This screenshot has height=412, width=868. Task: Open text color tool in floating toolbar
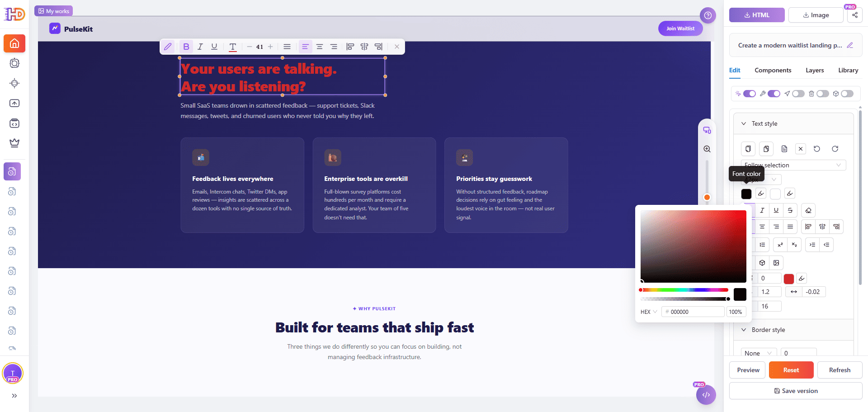[233, 47]
